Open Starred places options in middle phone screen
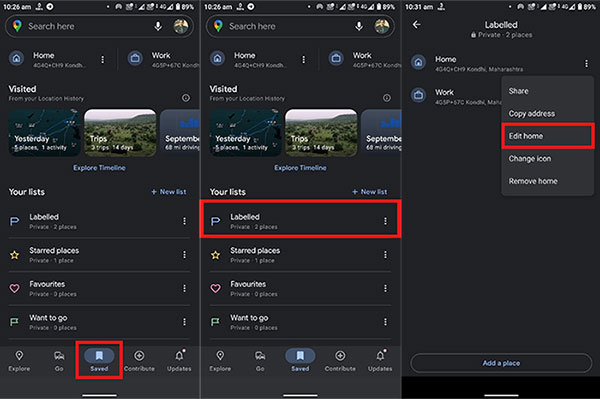Screen dimensions: 600x399 (x=385, y=255)
